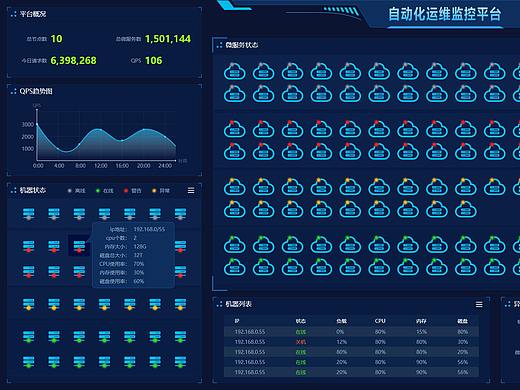
Task: Click the 负载 column header in machine list
Action: (x=342, y=321)
